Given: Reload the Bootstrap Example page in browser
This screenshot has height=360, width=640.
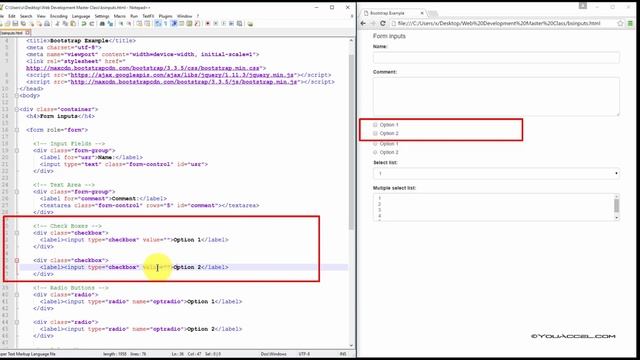Looking at the screenshot, I should pyautogui.click(x=383, y=23).
